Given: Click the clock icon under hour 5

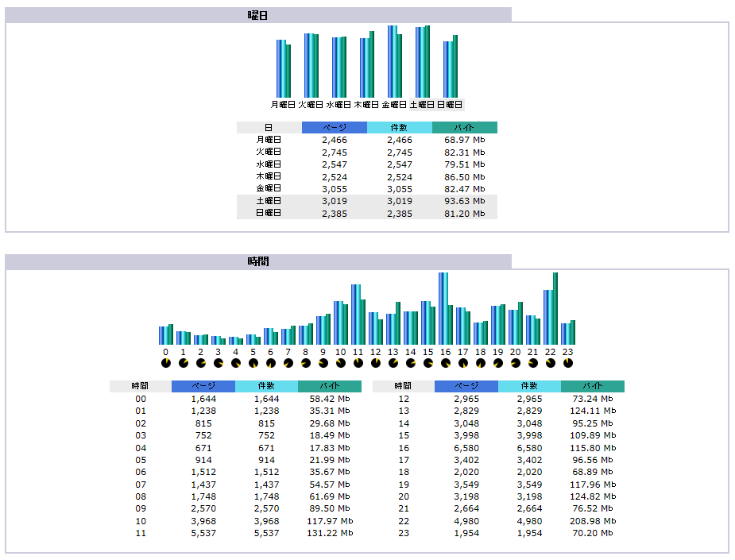Looking at the screenshot, I should (x=253, y=363).
